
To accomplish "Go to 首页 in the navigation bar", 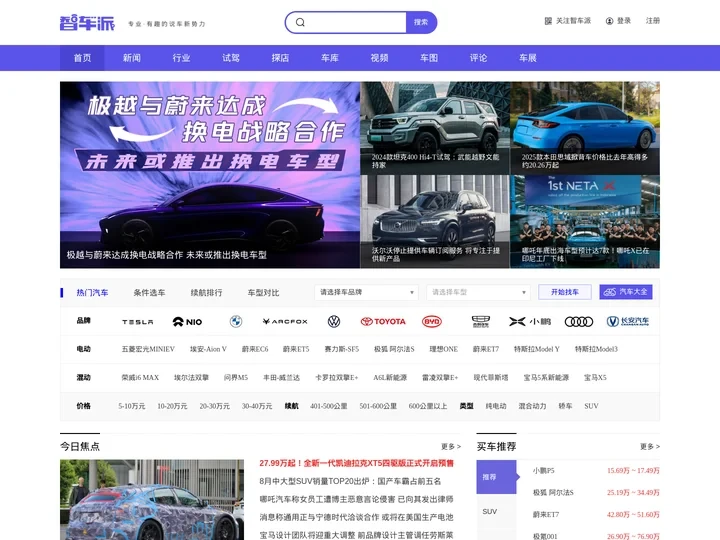I will pyautogui.click(x=82, y=58).
